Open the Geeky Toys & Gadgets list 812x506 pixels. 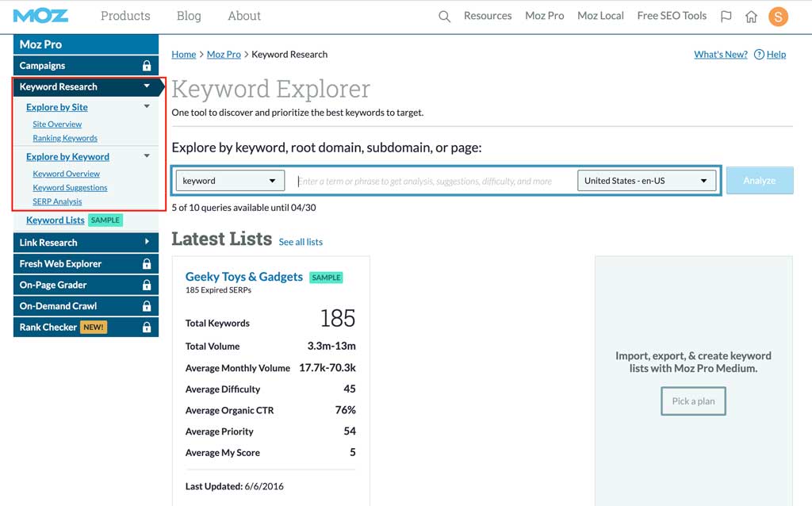pos(243,277)
